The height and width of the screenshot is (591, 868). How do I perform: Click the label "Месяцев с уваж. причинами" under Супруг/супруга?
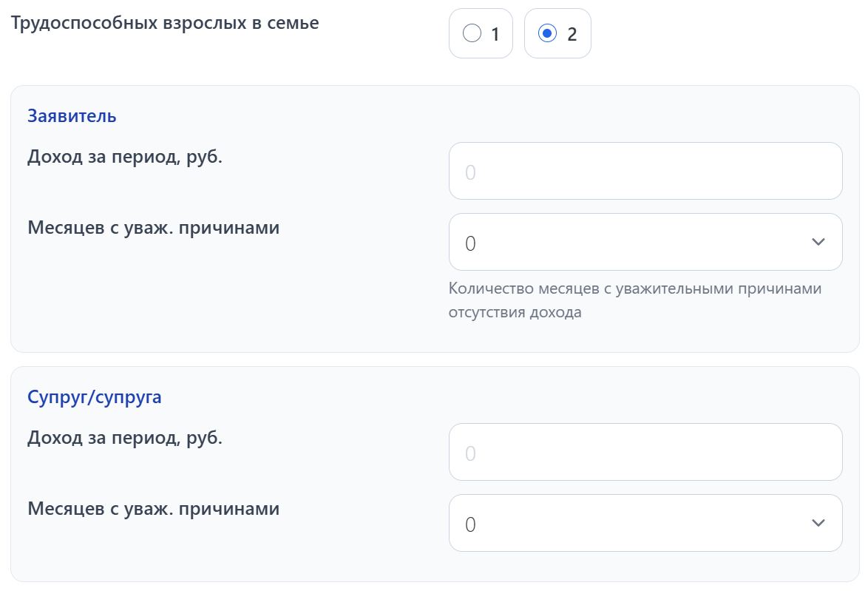153,509
